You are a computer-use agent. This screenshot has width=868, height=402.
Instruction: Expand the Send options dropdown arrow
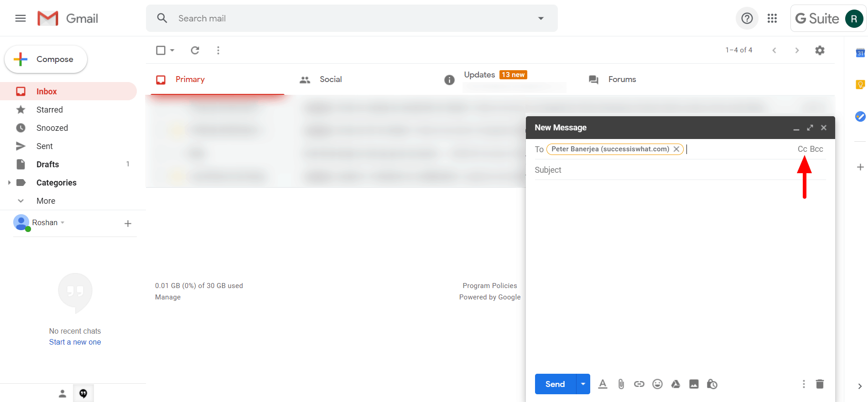[583, 384]
